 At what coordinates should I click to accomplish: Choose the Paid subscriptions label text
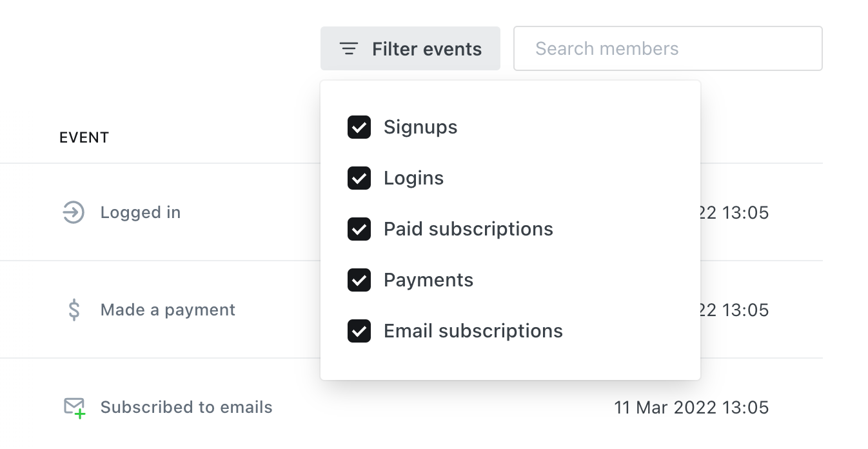coord(468,229)
